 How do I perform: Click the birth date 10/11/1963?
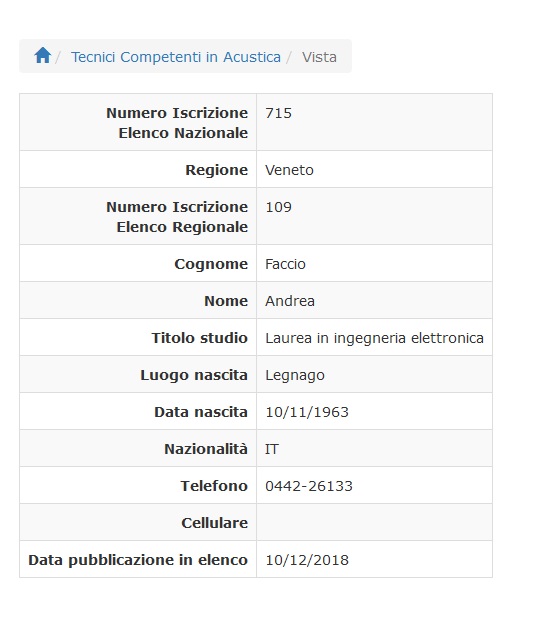click(x=307, y=412)
